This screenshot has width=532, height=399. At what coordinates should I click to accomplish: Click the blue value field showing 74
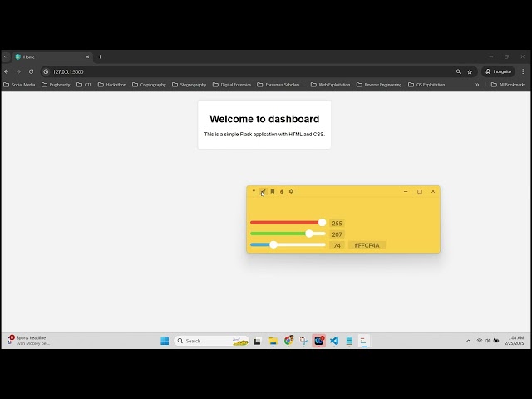pos(337,245)
